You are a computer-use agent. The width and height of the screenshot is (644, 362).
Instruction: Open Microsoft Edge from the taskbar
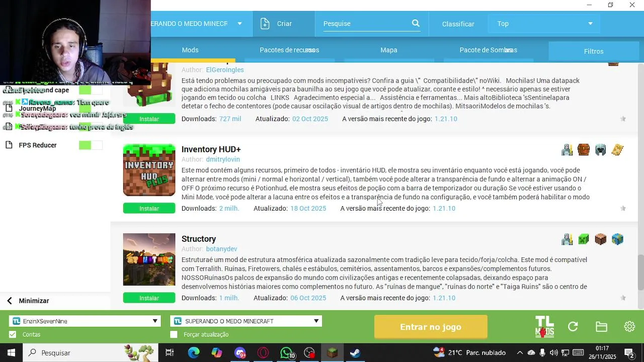point(194,353)
